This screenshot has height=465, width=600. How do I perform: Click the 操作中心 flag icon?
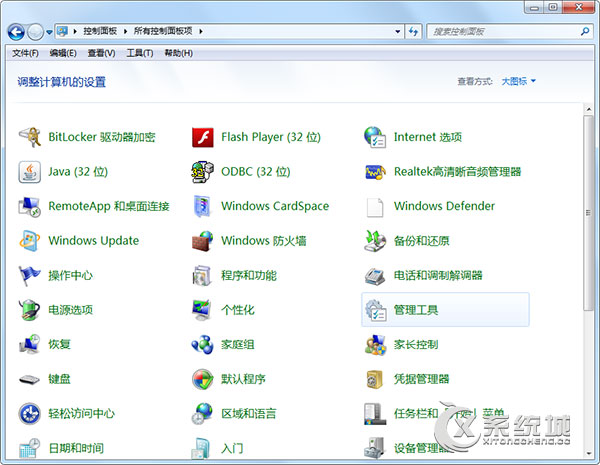(29, 276)
